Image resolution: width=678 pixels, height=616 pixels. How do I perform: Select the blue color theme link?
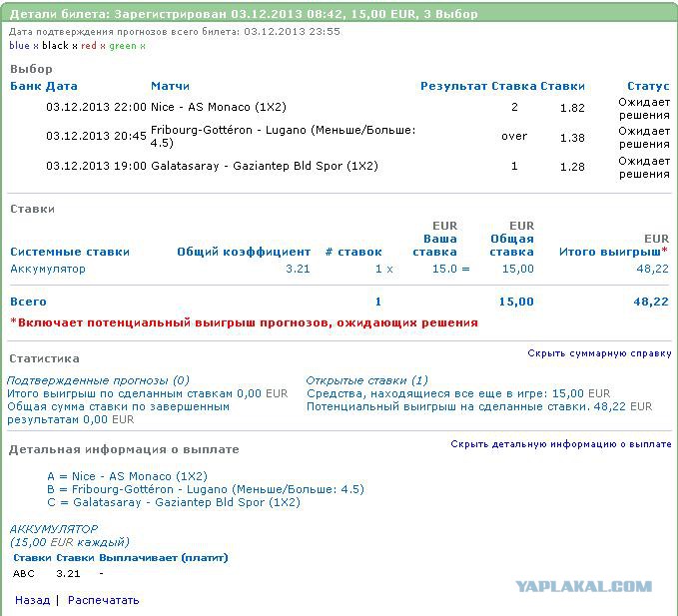point(19,46)
